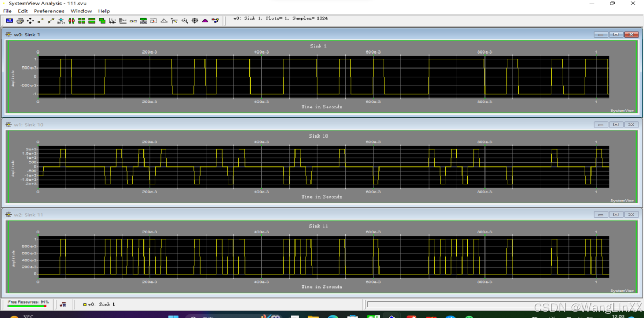Click the square-root sink calculator icon

pos(63,304)
